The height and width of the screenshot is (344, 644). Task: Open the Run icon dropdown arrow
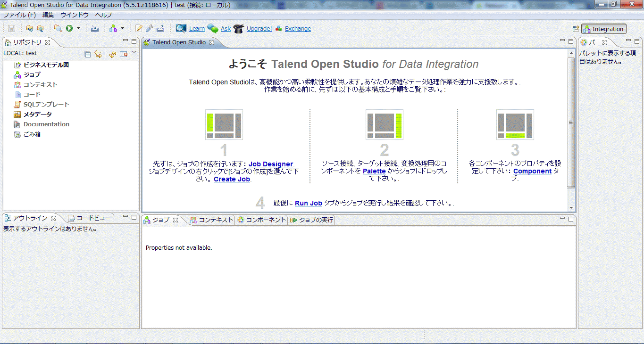pos(78,29)
